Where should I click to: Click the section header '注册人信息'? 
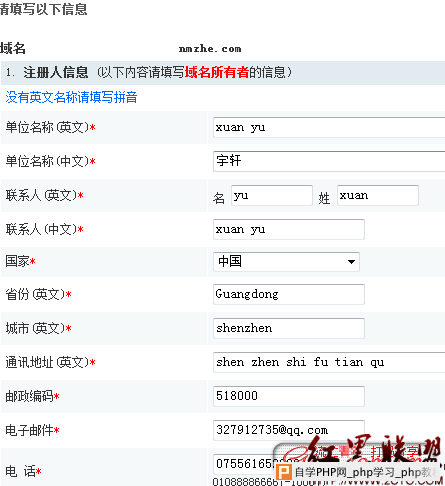(x=56, y=72)
